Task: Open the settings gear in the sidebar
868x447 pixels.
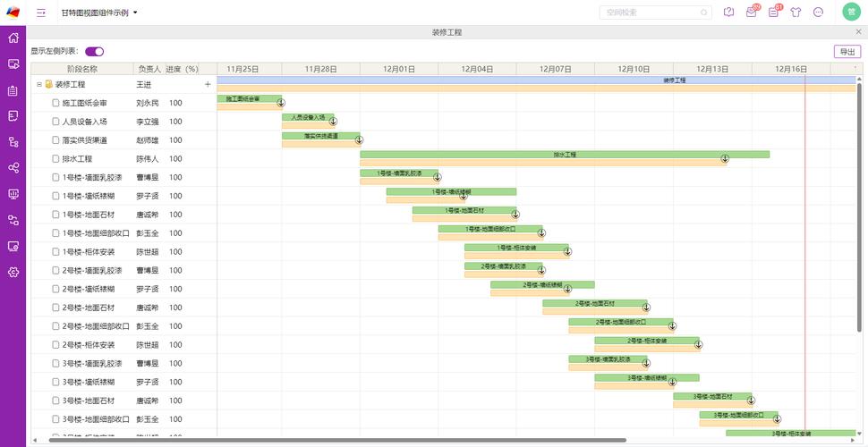Action: click(13, 272)
